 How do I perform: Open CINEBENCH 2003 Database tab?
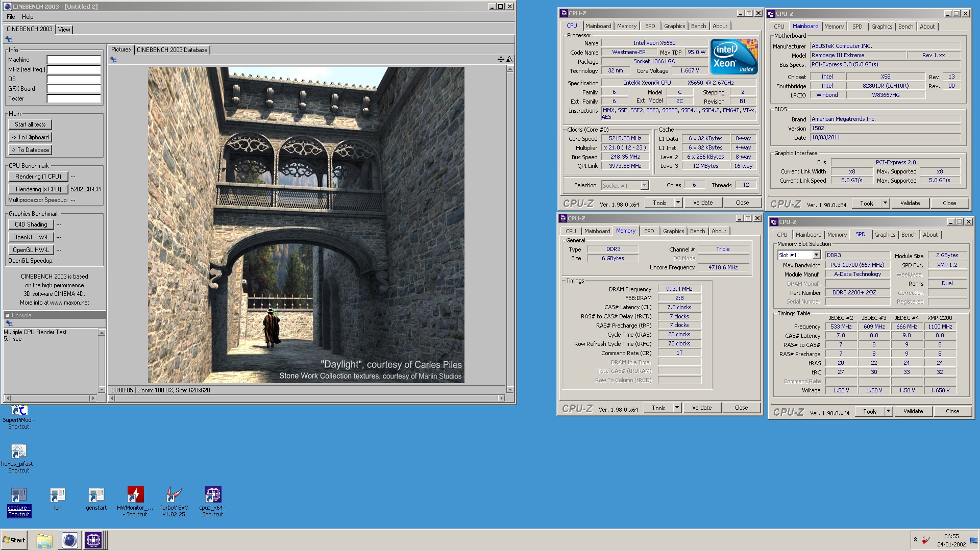click(x=172, y=50)
